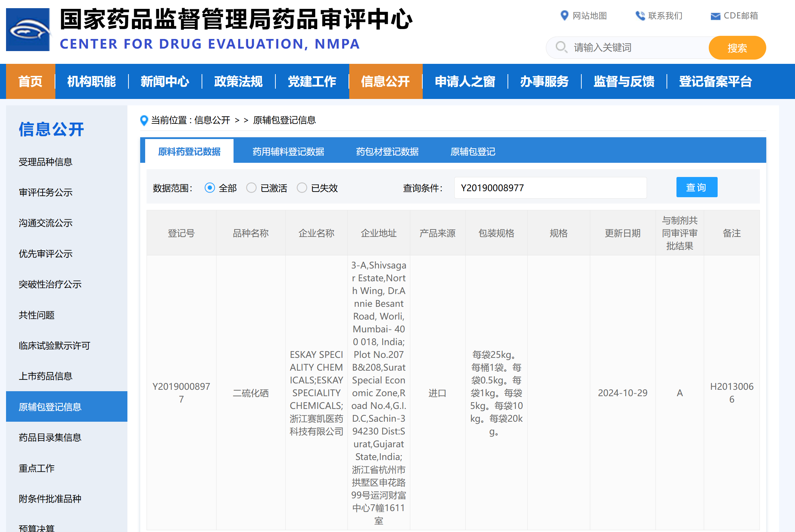Switch to 药用辅料登记数据 tab
The width and height of the screenshot is (795, 532).
click(288, 152)
